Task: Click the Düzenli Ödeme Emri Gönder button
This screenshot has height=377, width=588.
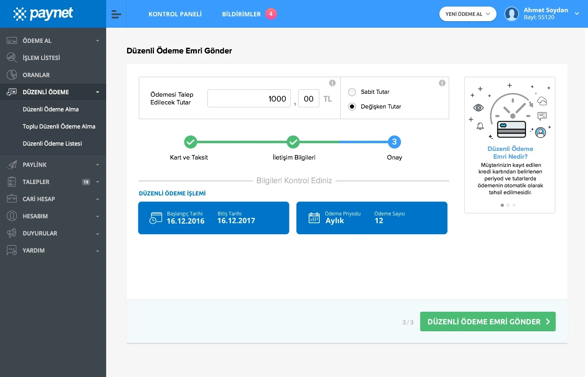Action: [488, 322]
